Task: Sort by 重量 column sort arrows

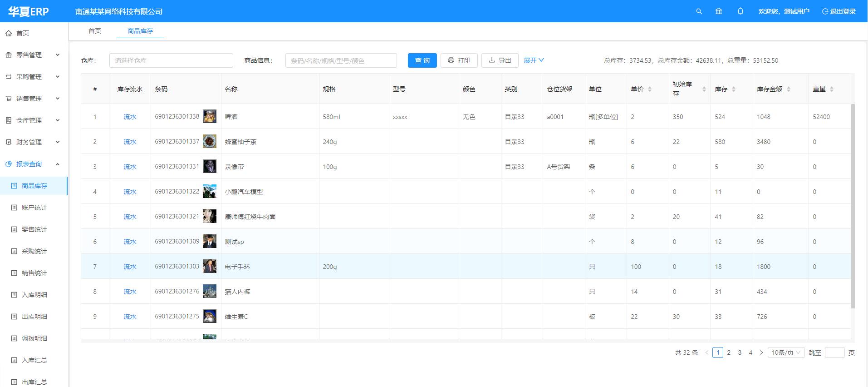Action: (832, 89)
